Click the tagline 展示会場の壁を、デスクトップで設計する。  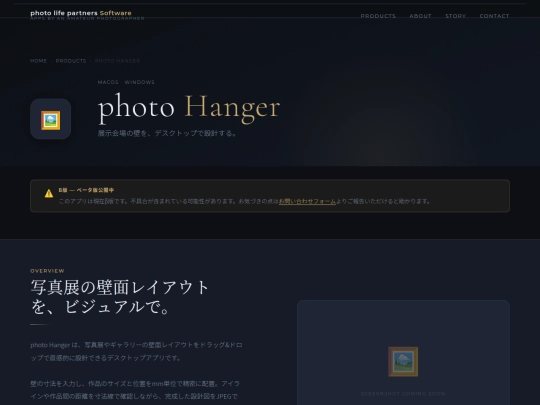coord(167,133)
